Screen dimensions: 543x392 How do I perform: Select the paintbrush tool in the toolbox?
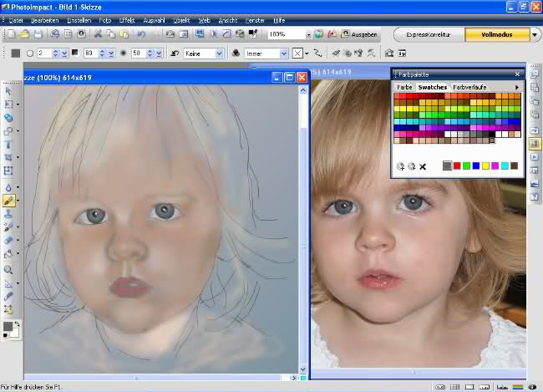8,201
